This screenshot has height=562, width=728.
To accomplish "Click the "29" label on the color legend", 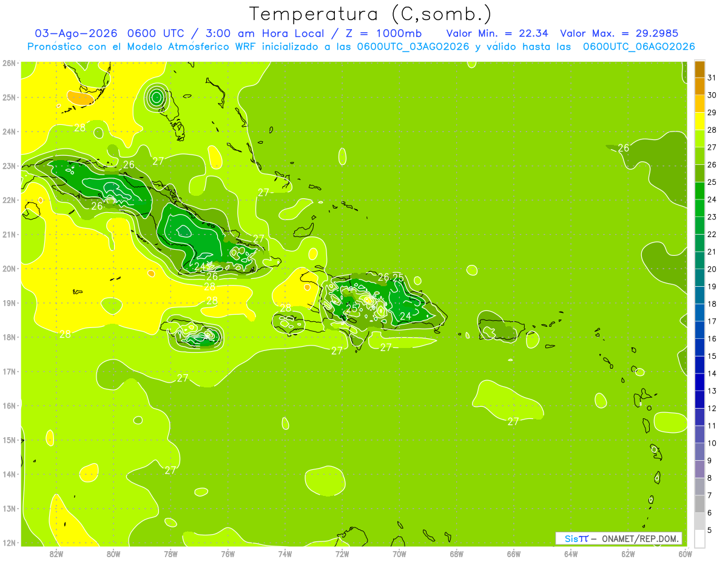I will 712,113.
